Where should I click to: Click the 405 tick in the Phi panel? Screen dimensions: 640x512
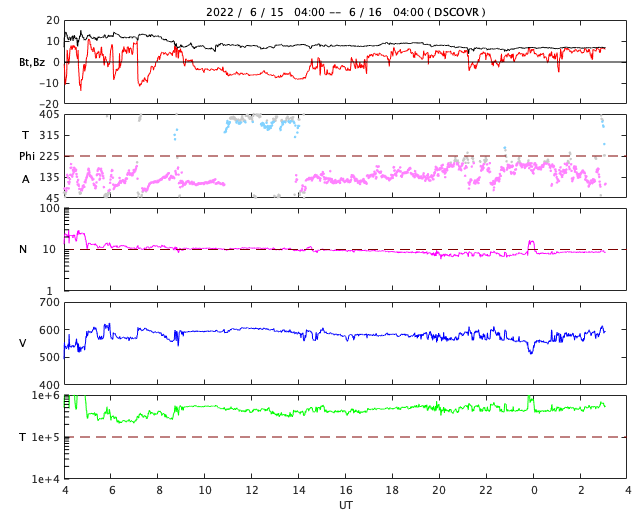[x=49, y=115]
